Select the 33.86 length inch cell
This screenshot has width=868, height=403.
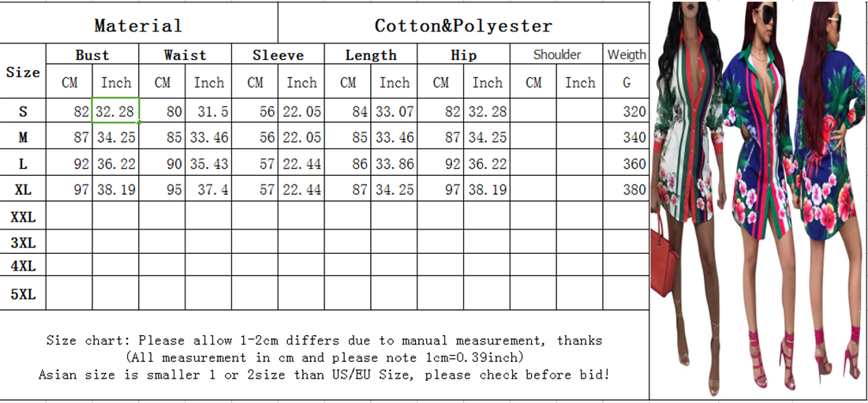(x=394, y=164)
